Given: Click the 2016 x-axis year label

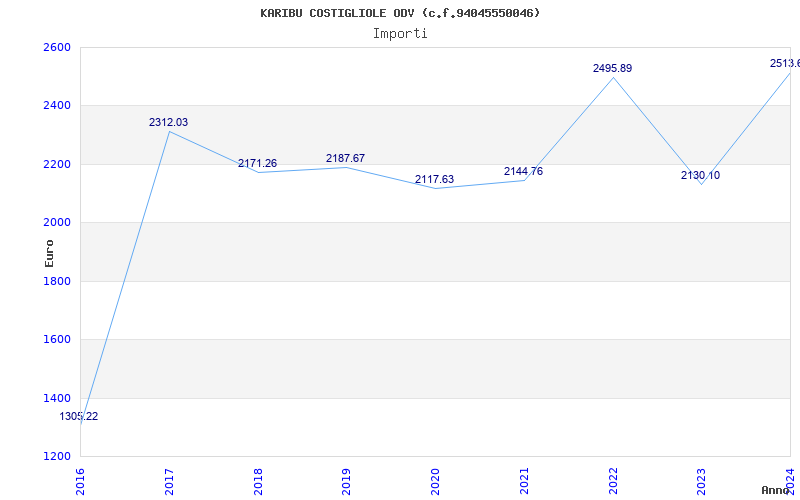Looking at the screenshot, I should (x=81, y=482).
